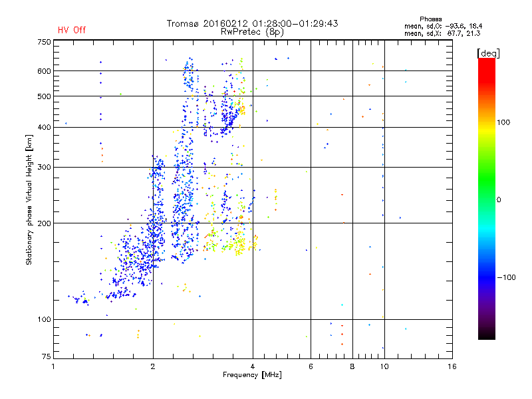Click the y-axis tick label '300'
This screenshot has width=532, height=399.
point(44,168)
